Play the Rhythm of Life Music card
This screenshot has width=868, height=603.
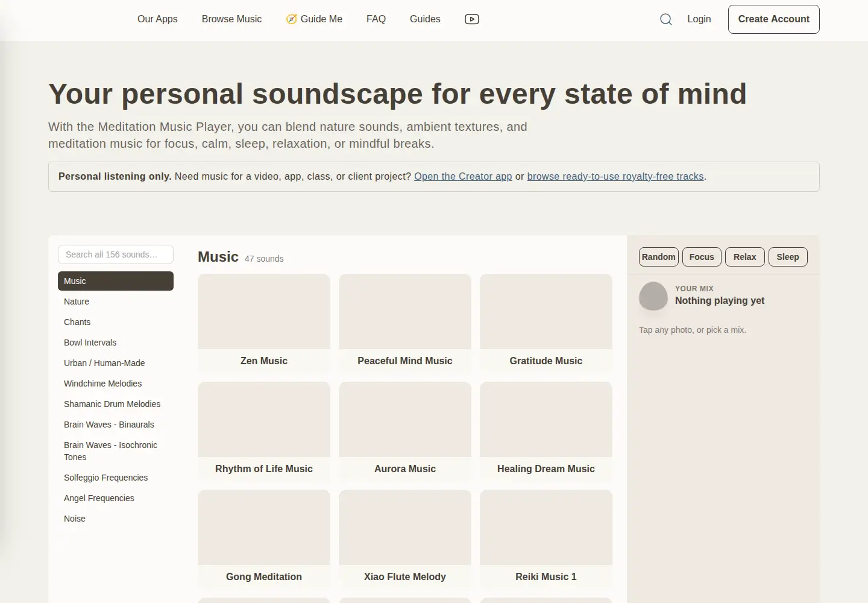point(264,431)
